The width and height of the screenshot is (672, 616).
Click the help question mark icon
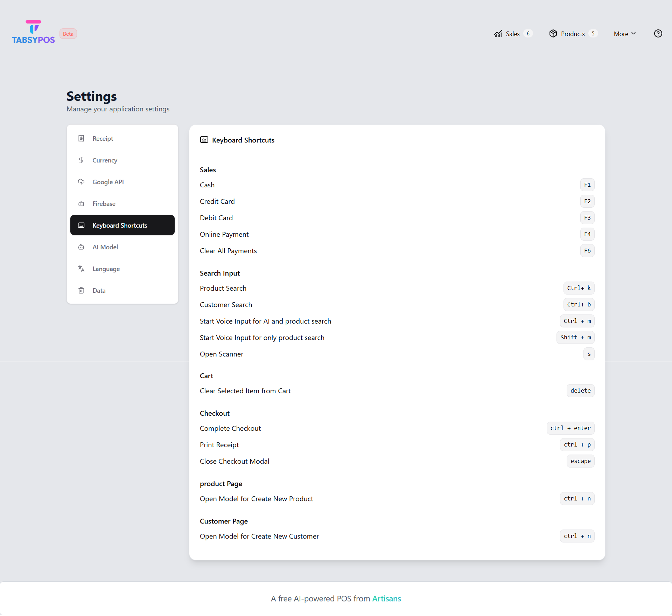[x=658, y=33]
